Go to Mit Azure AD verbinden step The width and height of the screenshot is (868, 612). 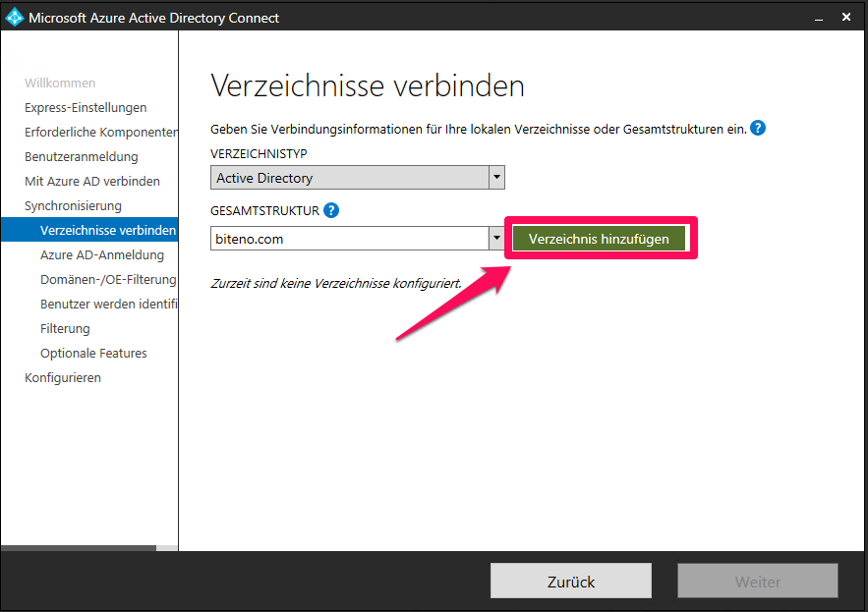coord(92,181)
